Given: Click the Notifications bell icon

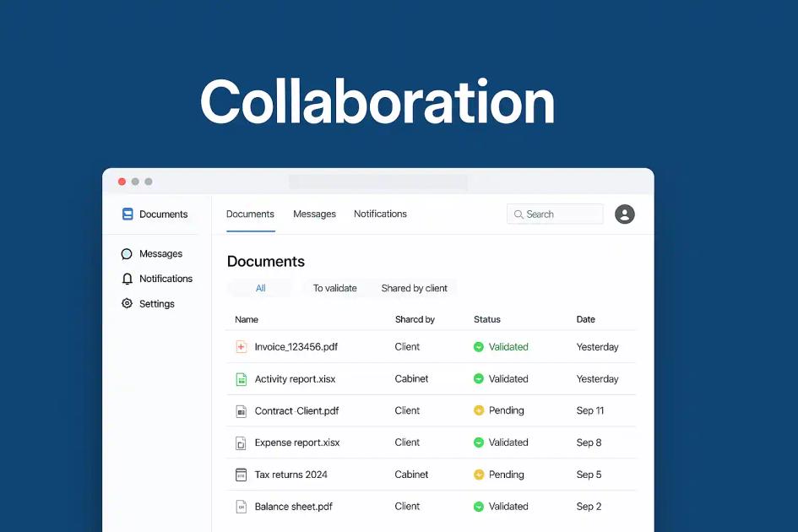Looking at the screenshot, I should pyautogui.click(x=128, y=279).
